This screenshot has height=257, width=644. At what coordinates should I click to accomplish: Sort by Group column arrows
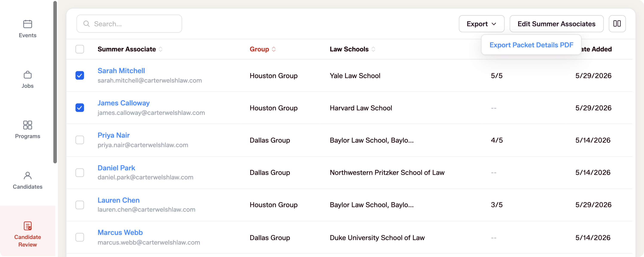pos(274,49)
